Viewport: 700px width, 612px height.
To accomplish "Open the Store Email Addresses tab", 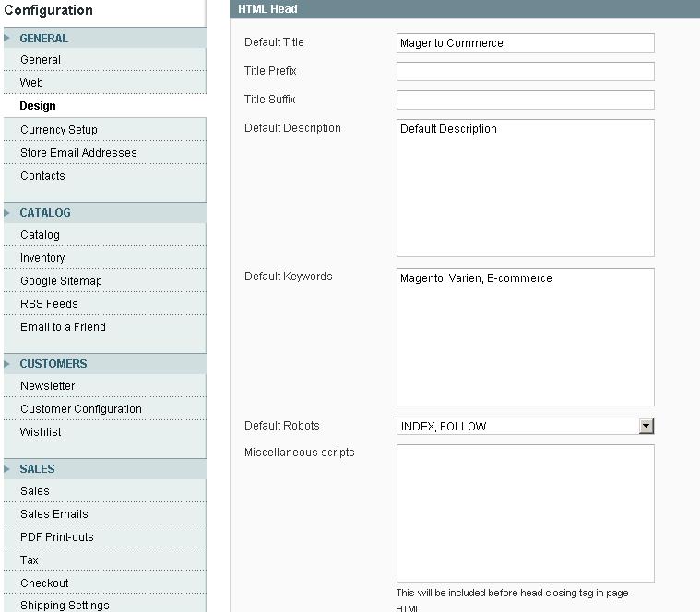I will tap(105, 153).
